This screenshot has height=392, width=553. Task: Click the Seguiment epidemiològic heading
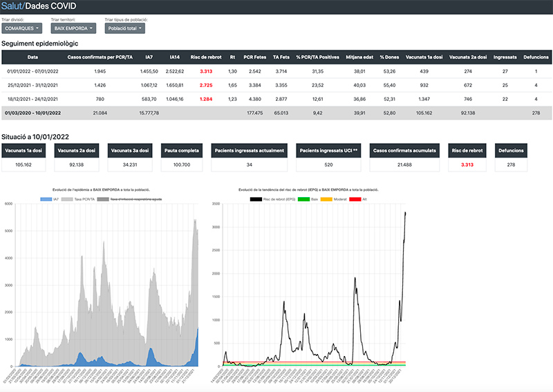point(40,44)
